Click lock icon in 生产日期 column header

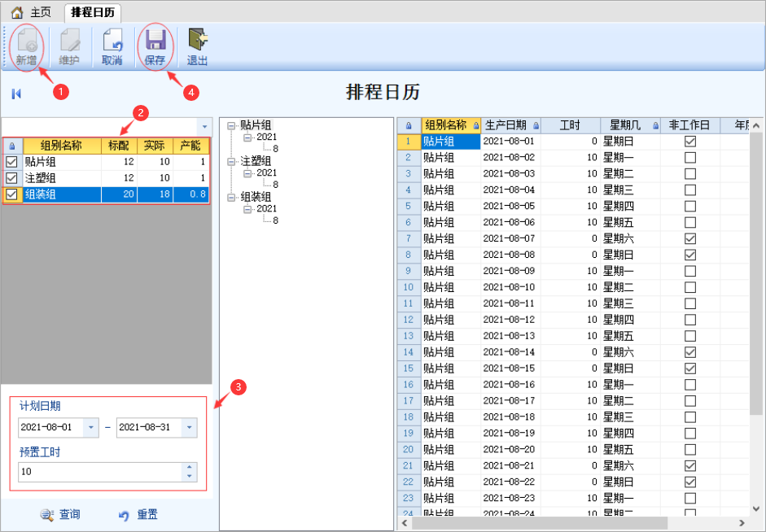tap(536, 126)
